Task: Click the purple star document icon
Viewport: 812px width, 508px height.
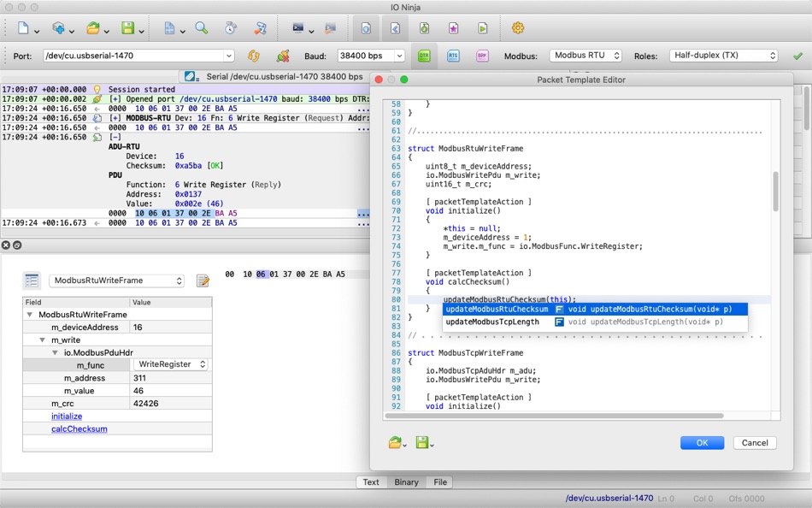Action: click(x=453, y=28)
